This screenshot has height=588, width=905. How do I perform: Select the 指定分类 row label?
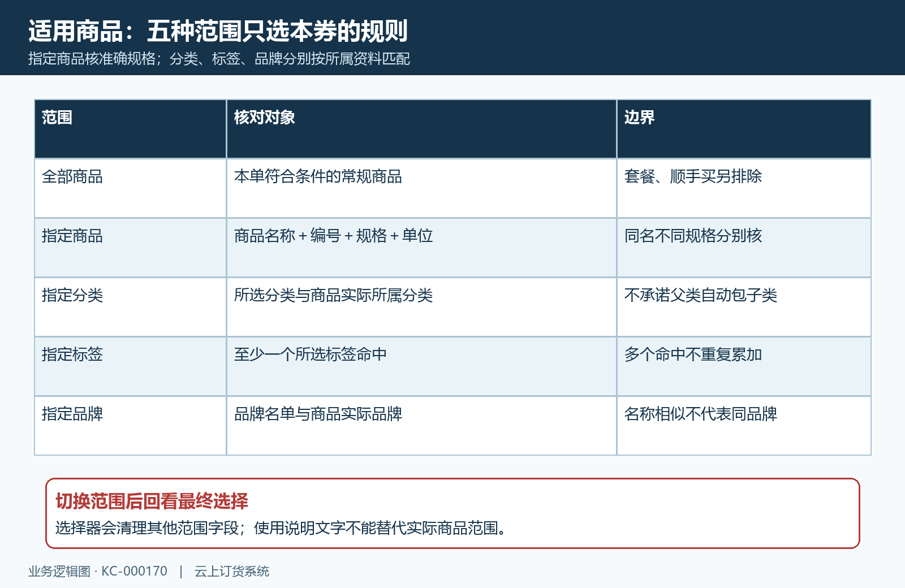pyautogui.click(x=131, y=307)
